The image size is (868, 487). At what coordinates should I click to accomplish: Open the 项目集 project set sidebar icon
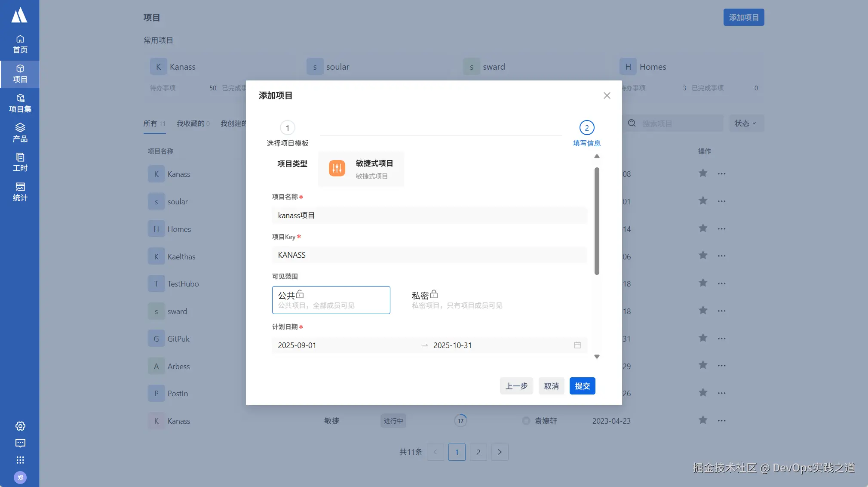point(20,103)
